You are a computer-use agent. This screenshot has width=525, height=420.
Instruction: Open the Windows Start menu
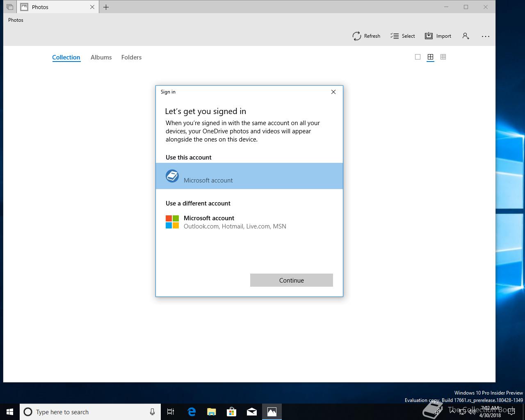coord(10,412)
